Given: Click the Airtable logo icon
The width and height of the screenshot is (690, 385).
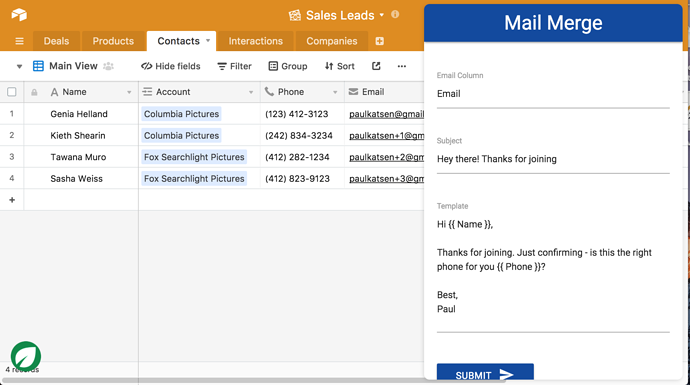Looking at the screenshot, I should click(19, 15).
